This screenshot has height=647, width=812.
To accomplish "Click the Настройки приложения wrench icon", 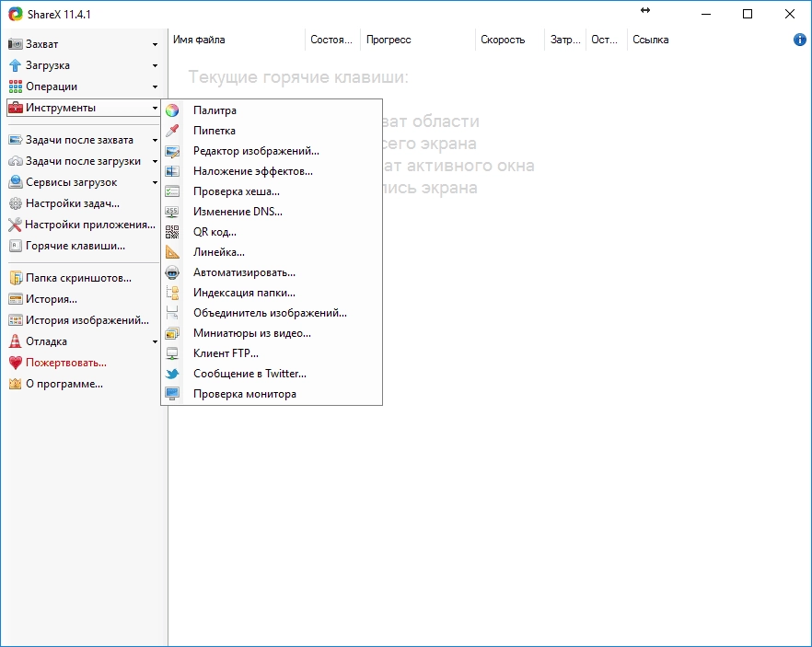I will coord(15,225).
